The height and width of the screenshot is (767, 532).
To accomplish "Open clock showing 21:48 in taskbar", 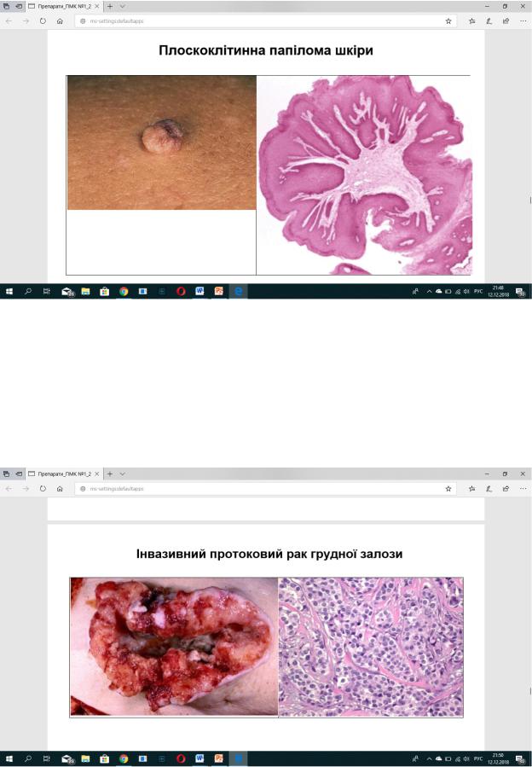I will click(x=498, y=292).
